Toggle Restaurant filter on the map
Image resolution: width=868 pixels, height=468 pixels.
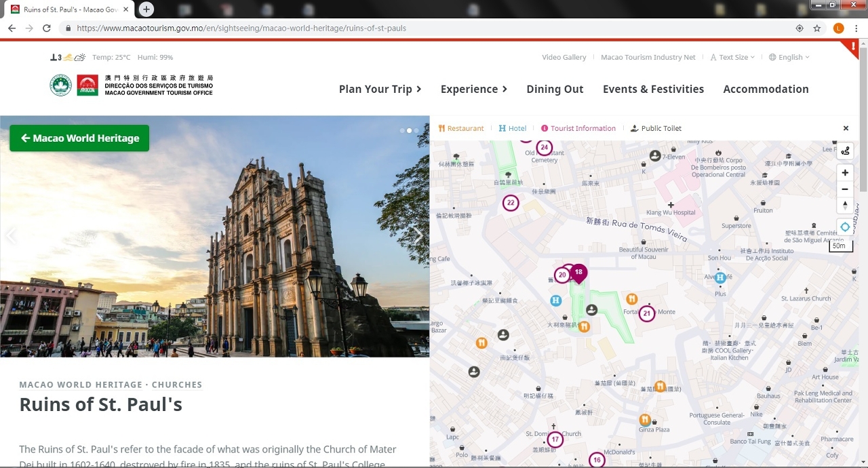461,128
